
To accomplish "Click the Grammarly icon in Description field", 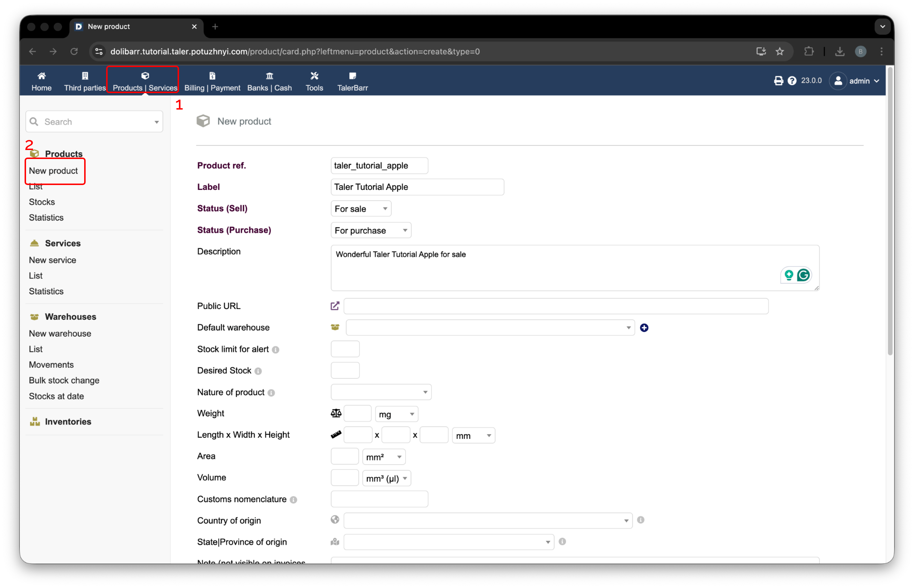I will tap(803, 275).
